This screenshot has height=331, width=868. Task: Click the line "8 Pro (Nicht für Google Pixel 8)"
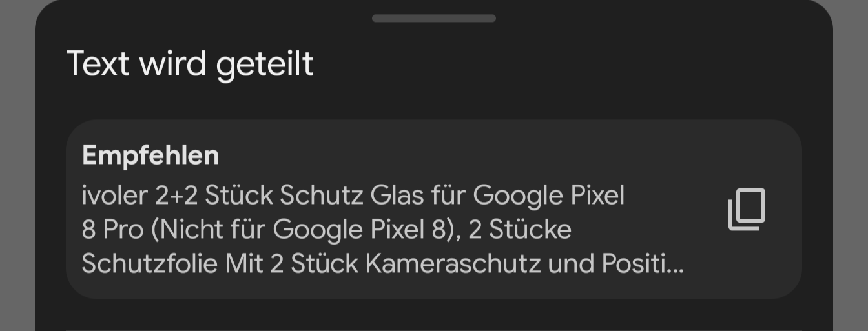click(x=265, y=229)
